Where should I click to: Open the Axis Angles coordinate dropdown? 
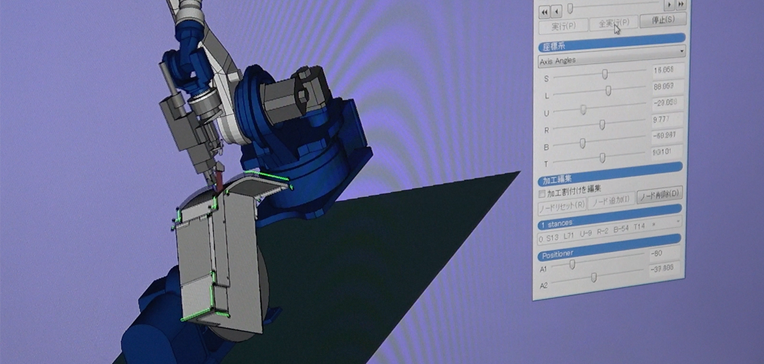point(611,56)
